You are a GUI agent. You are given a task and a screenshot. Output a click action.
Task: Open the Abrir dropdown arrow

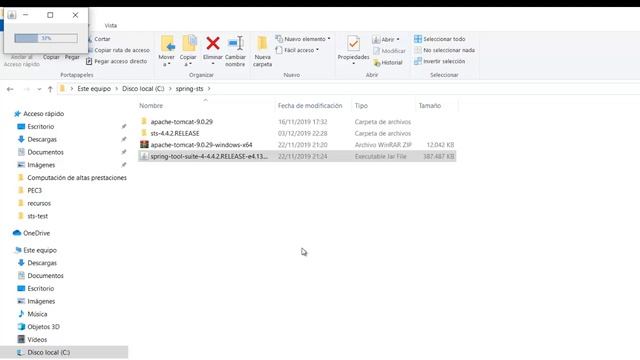point(398,40)
